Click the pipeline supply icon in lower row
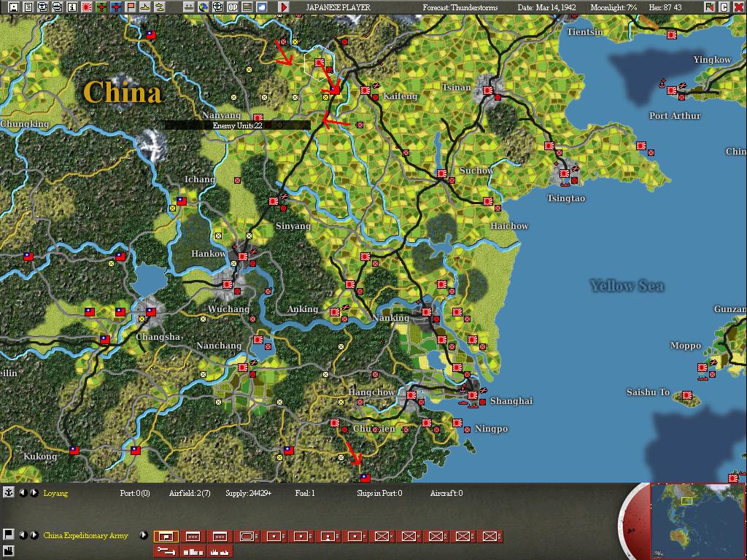The height and width of the screenshot is (560, 747). coord(166,551)
